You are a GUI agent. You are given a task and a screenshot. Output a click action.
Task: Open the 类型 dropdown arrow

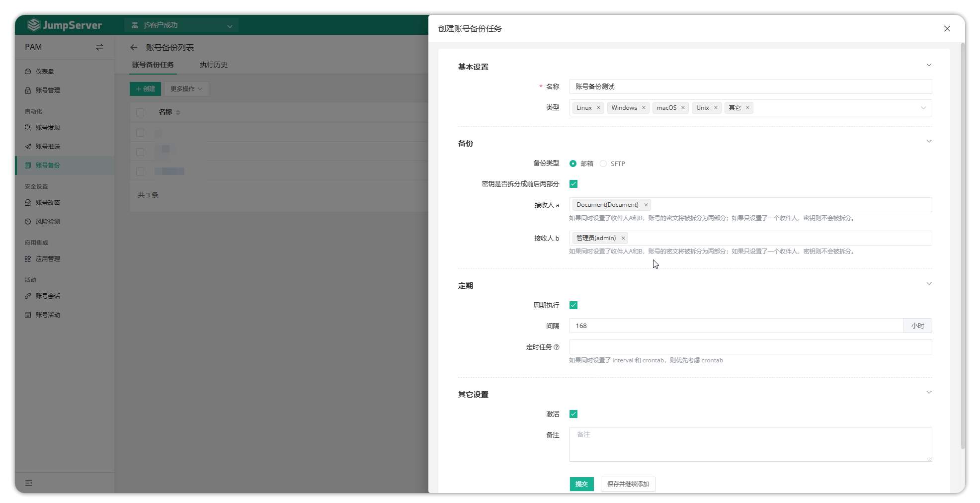pos(923,108)
